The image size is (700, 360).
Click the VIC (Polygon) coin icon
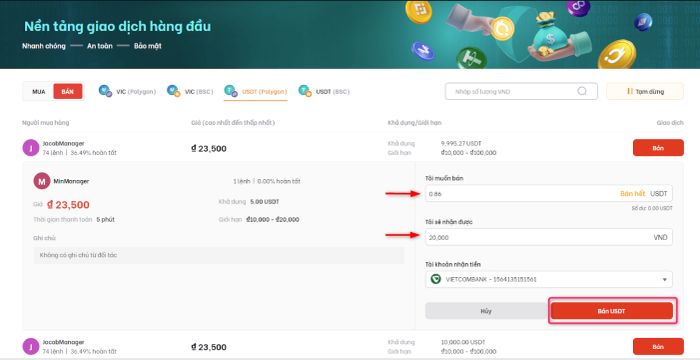point(105,91)
